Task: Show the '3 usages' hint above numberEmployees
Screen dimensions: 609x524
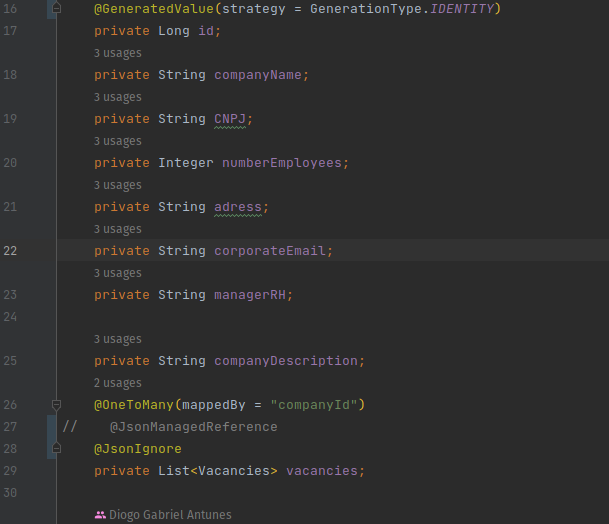Action: click(118, 141)
